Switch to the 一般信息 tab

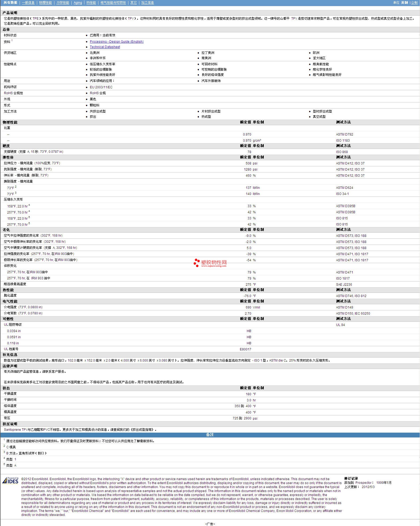(x=28, y=3)
